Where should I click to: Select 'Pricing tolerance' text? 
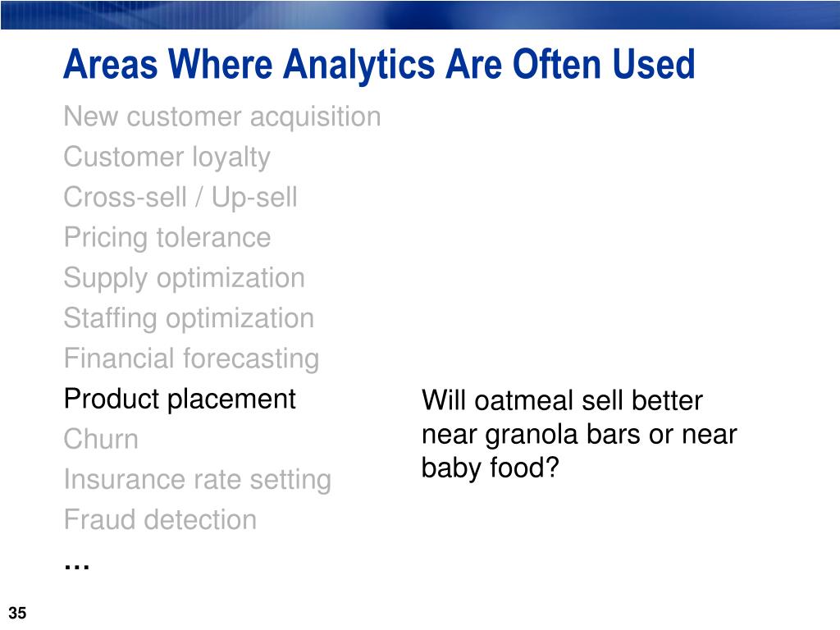(167, 238)
